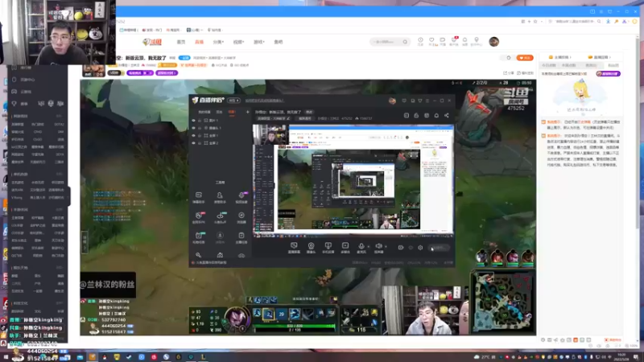Add a 多媒体 media source

(x=345, y=248)
